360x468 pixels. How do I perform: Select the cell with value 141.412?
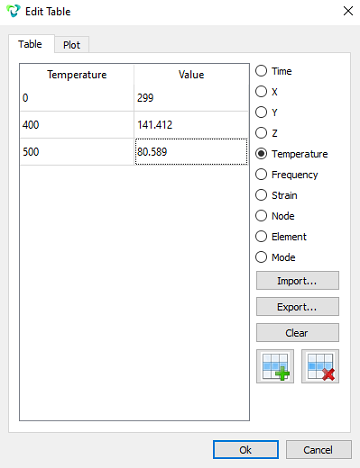pyautogui.click(x=191, y=125)
